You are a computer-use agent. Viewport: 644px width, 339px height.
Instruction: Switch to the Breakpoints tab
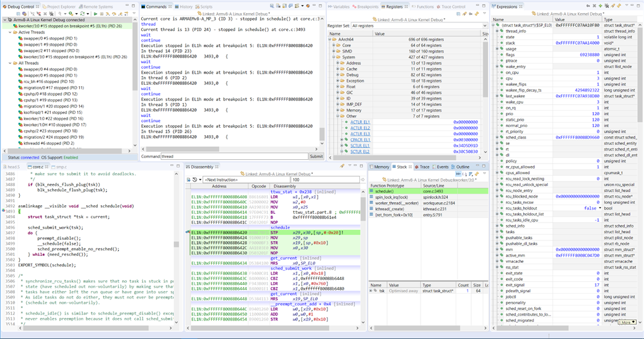click(367, 6)
